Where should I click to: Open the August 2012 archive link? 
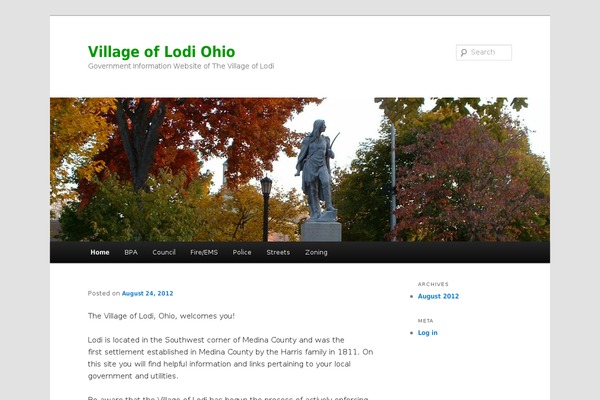438,296
